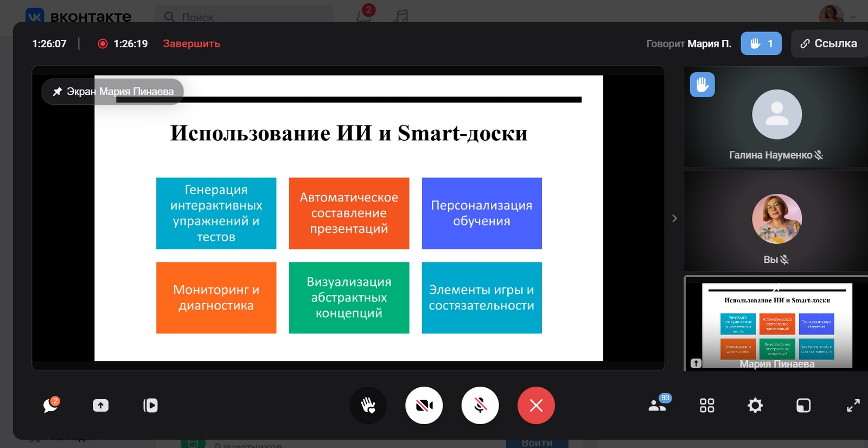The width and height of the screenshot is (868, 448).
Task: Toggle raise hand reaction button
Action: pyautogui.click(x=368, y=405)
